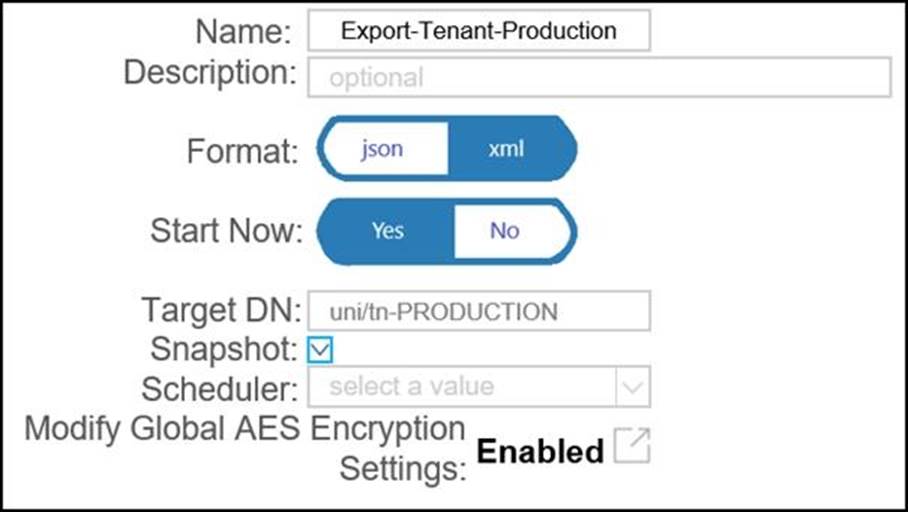This screenshot has height=512, width=908.
Task: Set Start Now to No
Action: pos(505,230)
